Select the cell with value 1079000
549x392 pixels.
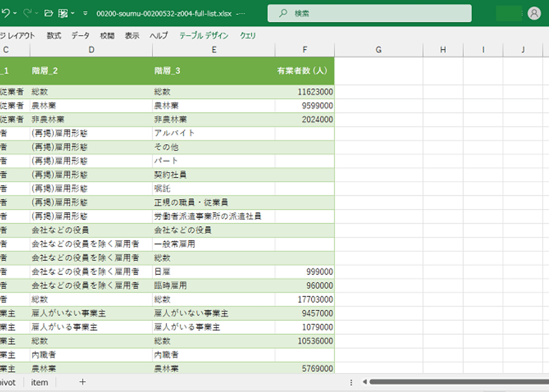305,327
